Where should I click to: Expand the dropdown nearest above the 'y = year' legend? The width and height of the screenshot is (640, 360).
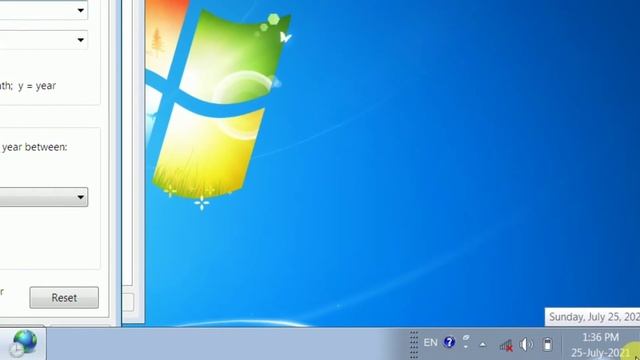point(44,40)
